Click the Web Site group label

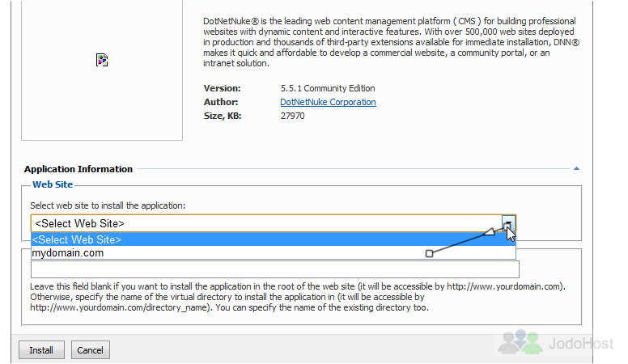(x=53, y=184)
